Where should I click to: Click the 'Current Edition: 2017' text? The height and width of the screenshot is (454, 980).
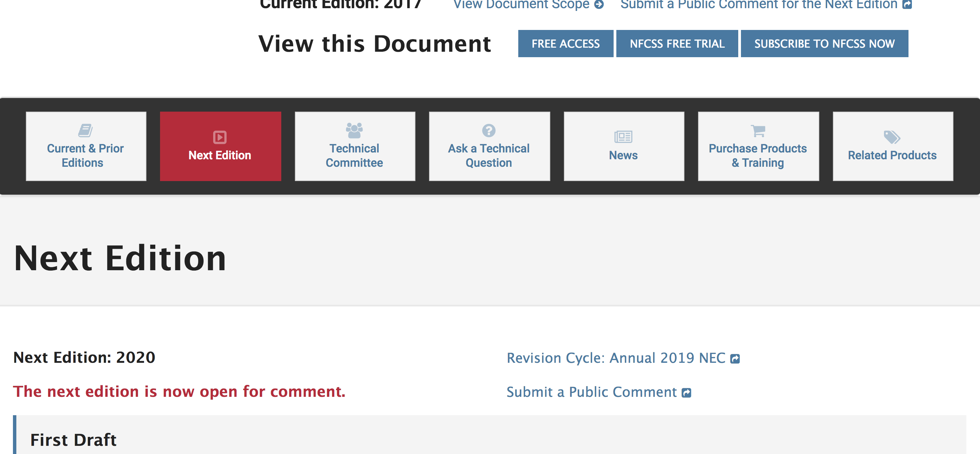341,4
